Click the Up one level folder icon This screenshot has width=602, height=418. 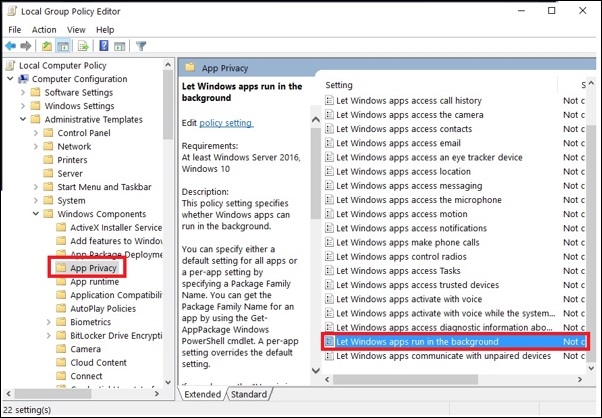tap(47, 46)
